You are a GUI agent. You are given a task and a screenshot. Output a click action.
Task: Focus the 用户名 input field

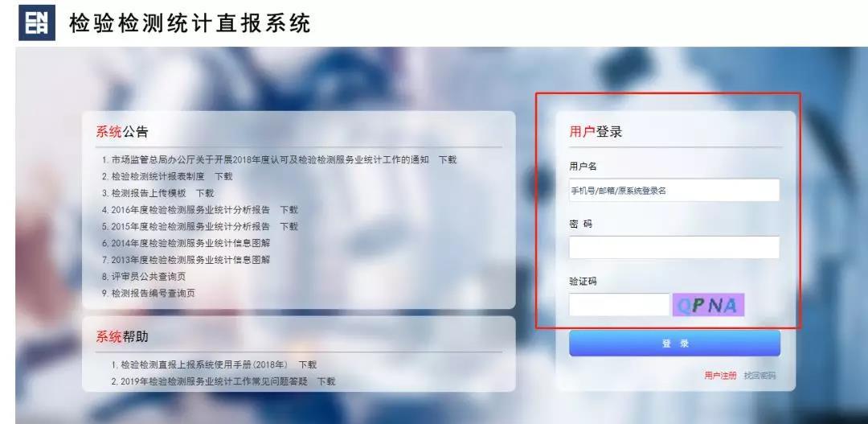pos(674,190)
